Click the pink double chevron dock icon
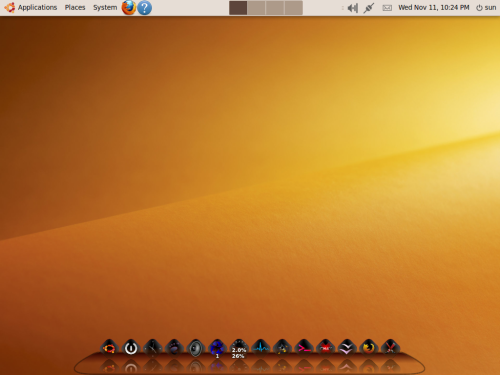The height and width of the screenshot is (375, 500). tap(347, 348)
